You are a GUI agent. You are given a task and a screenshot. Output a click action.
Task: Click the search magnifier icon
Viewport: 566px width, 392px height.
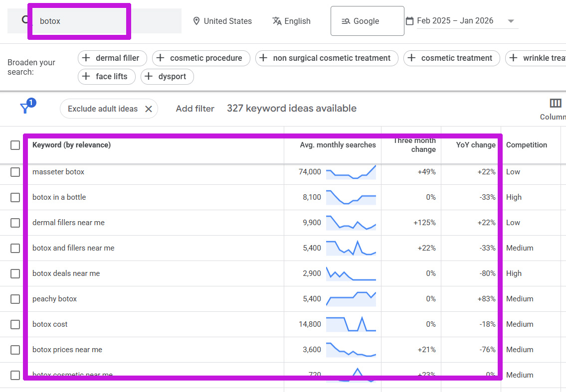click(x=26, y=20)
